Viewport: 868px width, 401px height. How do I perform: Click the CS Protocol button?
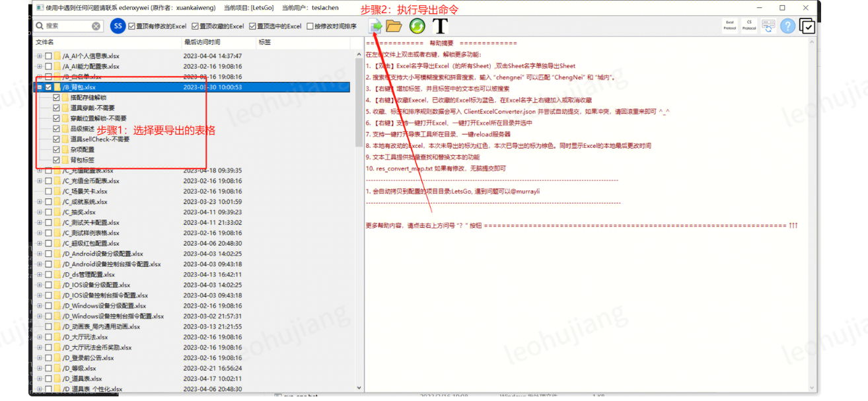(x=749, y=26)
